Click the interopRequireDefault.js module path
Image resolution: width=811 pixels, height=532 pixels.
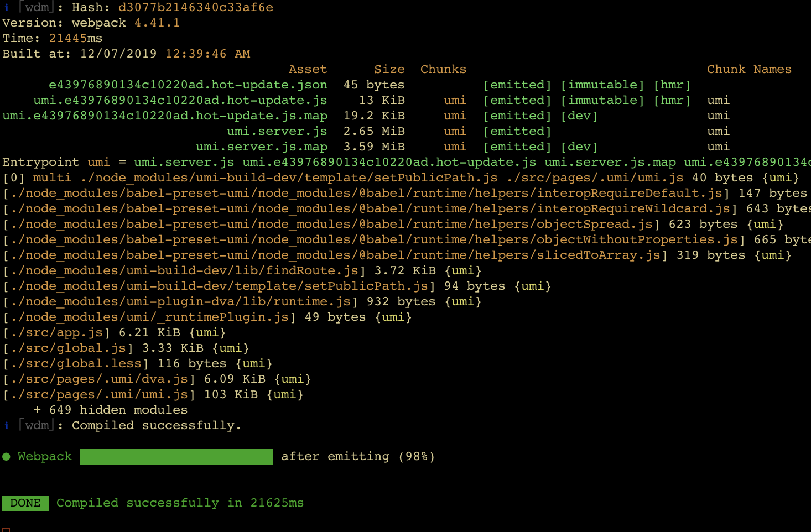tap(366, 194)
